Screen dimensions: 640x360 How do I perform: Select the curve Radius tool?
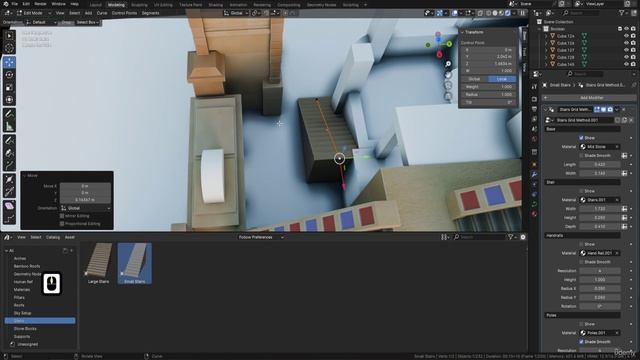[x=9, y=179]
